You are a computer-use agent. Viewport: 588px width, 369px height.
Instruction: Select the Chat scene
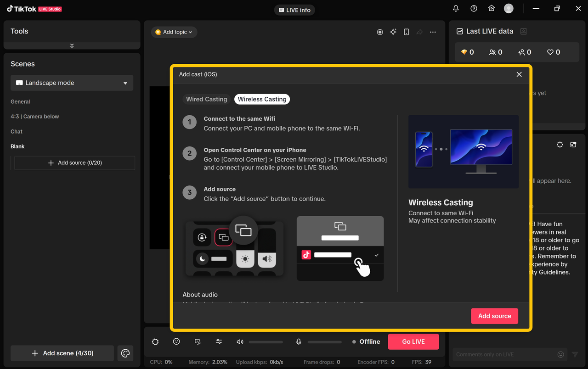tap(17, 132)
